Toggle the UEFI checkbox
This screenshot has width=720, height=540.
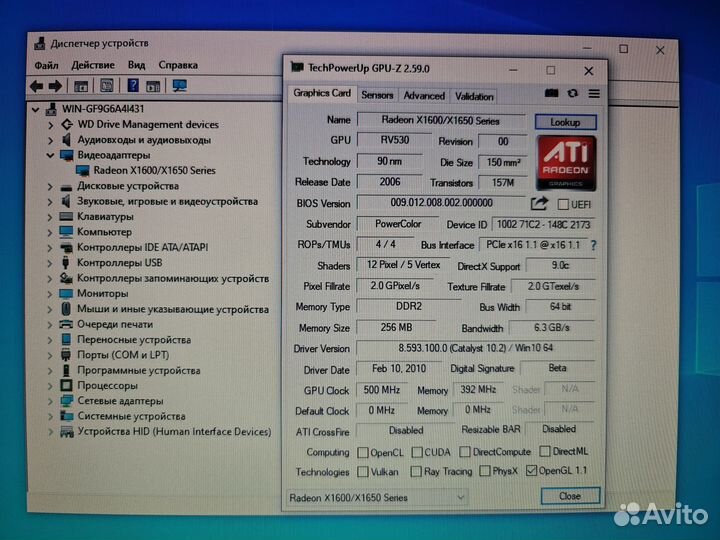point(563,204)
